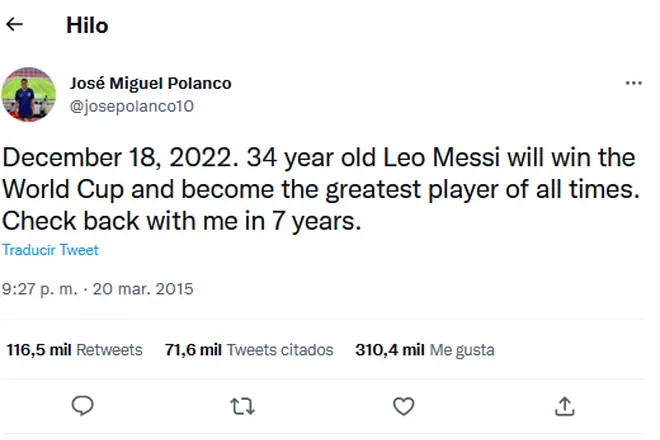This screenshot has width=660, height=440.
Task: Open José Miguel Polanco's profile picture
Action: point(29,95)
